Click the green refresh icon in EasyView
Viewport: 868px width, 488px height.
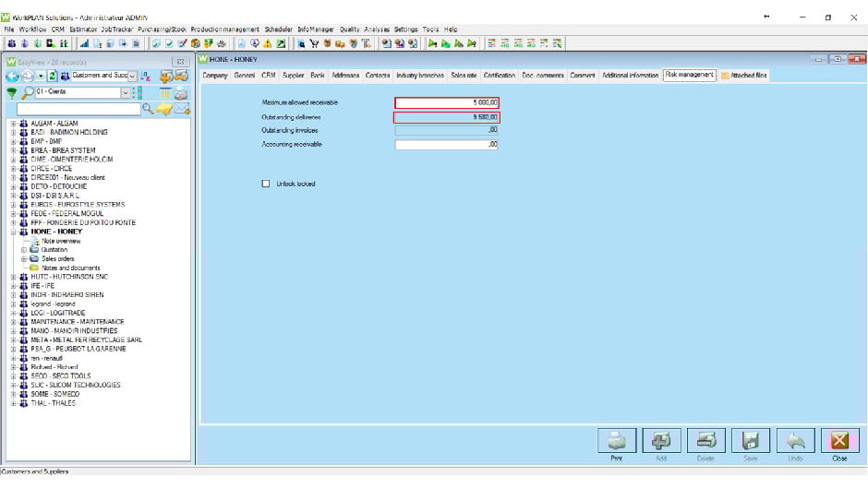pyautogui.click(x=53, y=76)
